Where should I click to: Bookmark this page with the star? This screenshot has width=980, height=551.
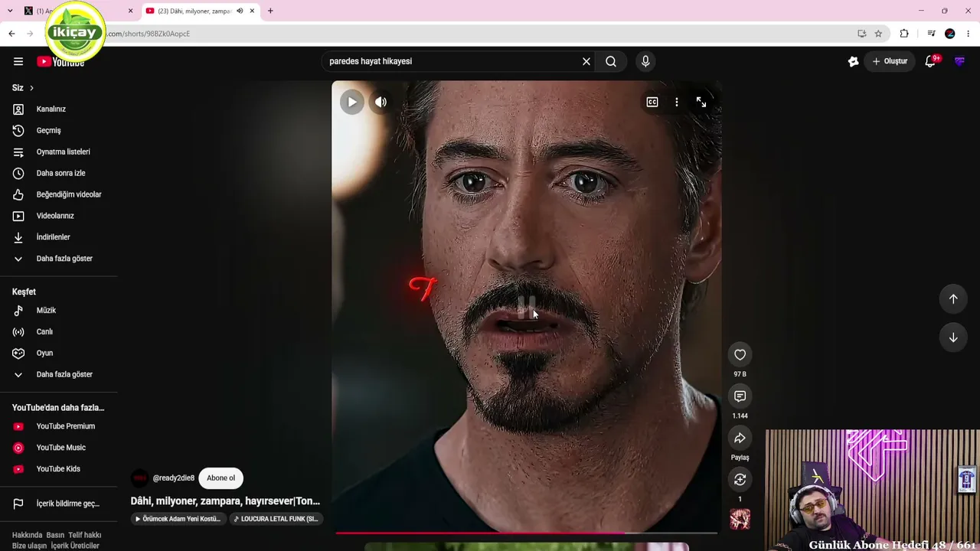878,34
